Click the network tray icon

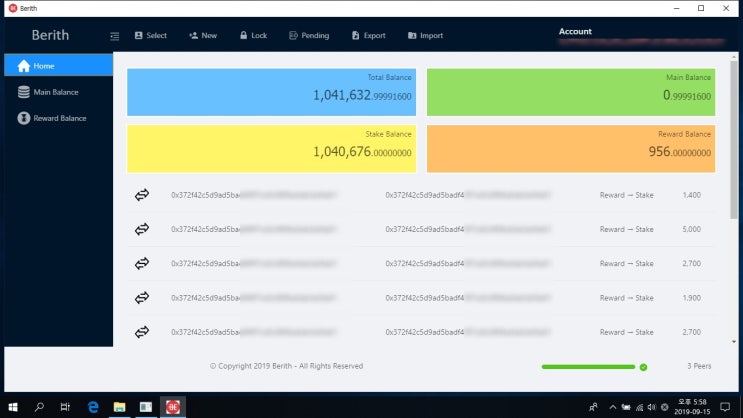(x=639, y=407)
